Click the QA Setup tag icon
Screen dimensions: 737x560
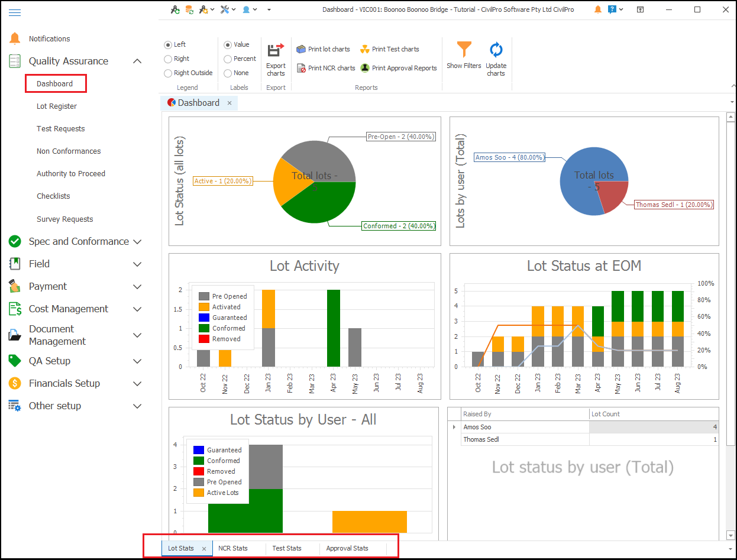15,361
